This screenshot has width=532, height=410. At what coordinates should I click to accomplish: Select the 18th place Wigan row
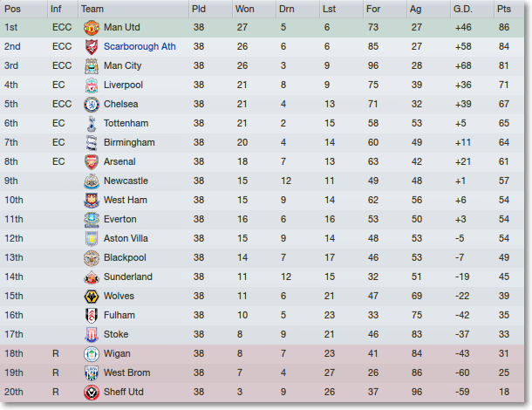click(x=262, y=354)
